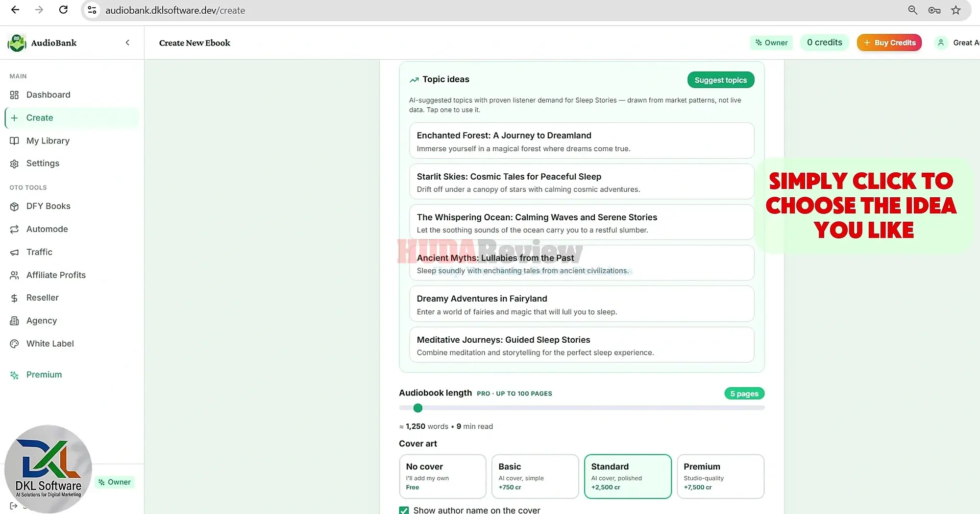This screenshot has width=980, height=514.
Task: Open the Dashboard grid icon
Action: (x=14, y=95)
